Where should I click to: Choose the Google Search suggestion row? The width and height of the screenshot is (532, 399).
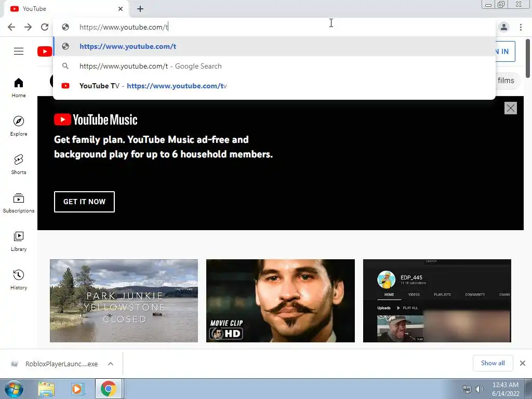coord(274,66)
